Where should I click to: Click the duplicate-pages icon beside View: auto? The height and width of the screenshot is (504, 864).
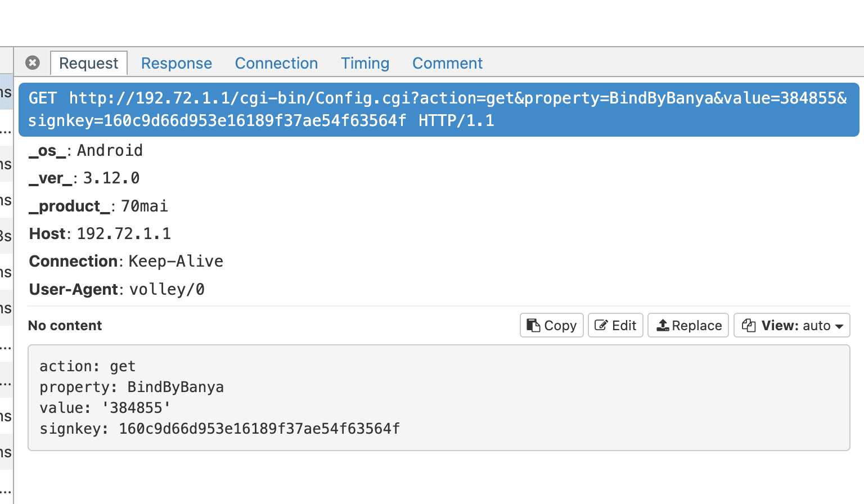(748, 325)
